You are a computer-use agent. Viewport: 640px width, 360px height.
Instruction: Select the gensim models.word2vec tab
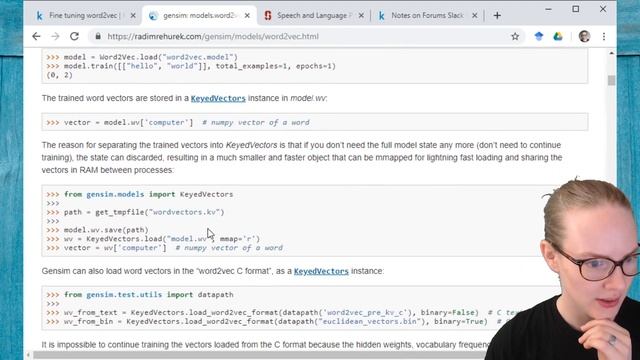tap(199, 16)
